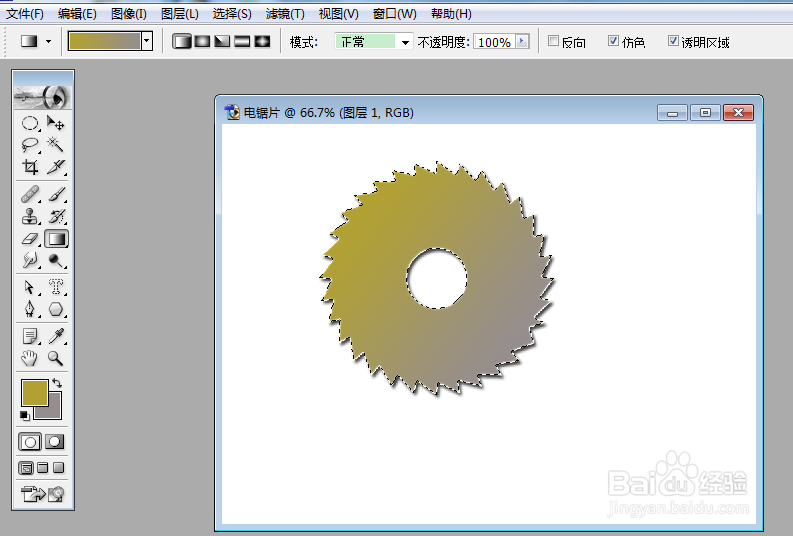
Task: Select the History Brush tool
Action: coord(56,216)
